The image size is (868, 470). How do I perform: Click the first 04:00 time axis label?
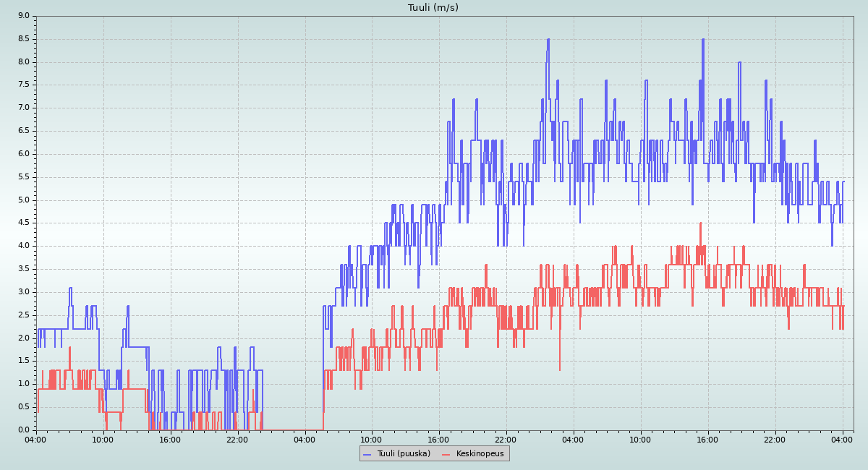point(36,440)
